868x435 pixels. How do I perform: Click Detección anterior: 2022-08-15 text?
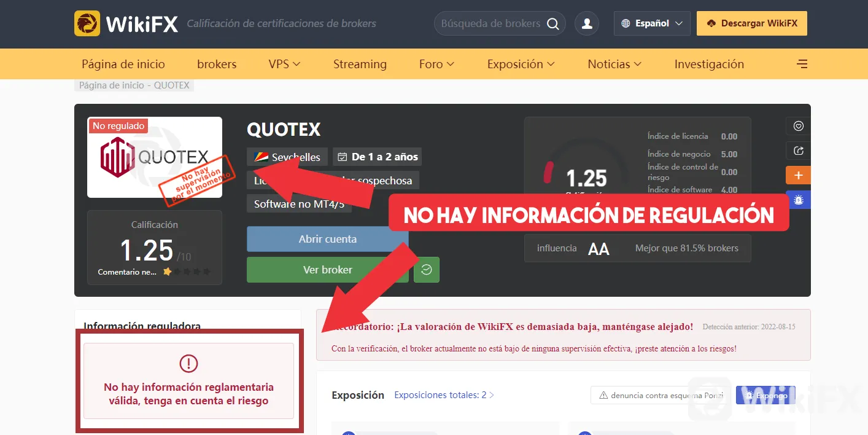click(x=749, y=327)
